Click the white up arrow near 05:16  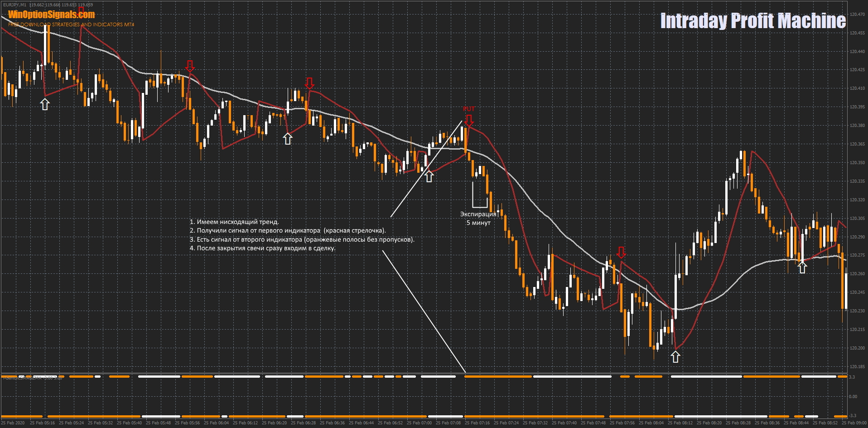tap(44, 104)
